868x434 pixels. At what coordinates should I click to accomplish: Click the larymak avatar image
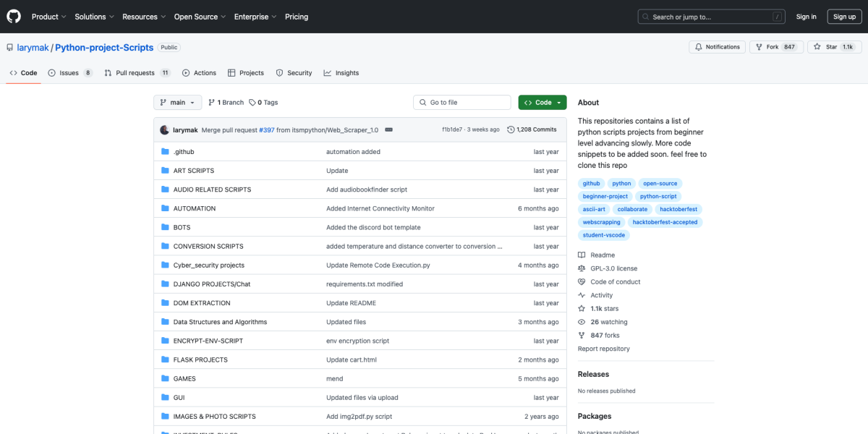pyautogui.click(x=164, y=130)
